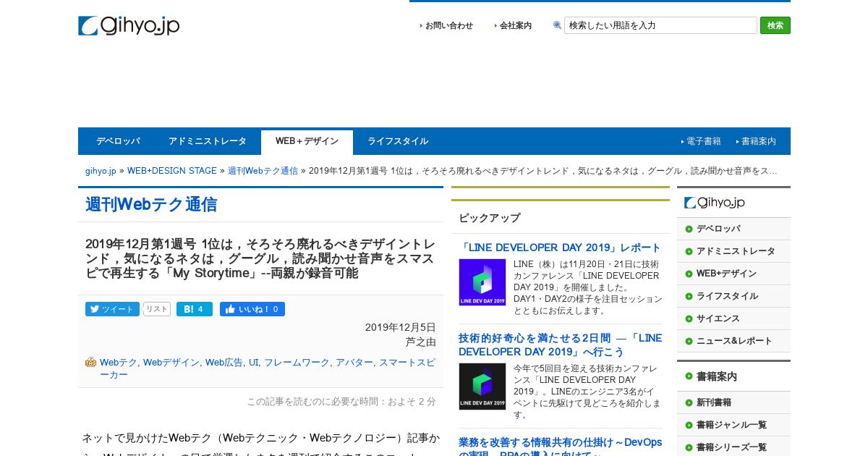
Task: Switch to the アドミニストレータ tab
Action: (x=208, y=141)
